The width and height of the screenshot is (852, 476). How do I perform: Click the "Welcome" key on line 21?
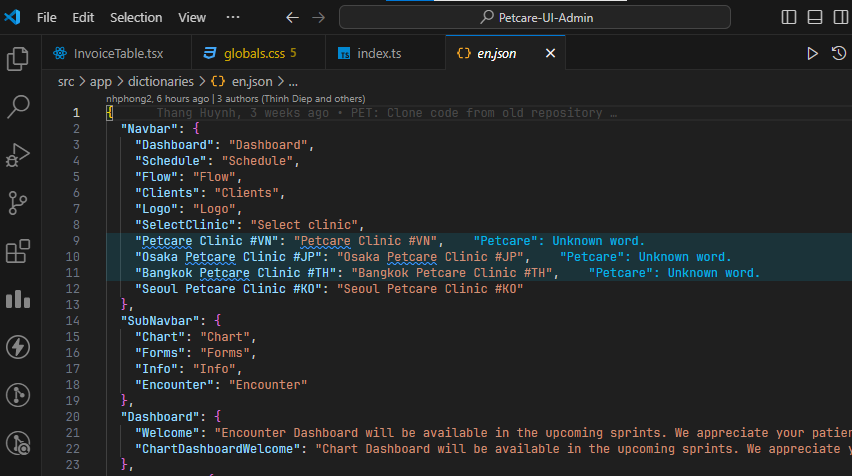click(167, 433)
